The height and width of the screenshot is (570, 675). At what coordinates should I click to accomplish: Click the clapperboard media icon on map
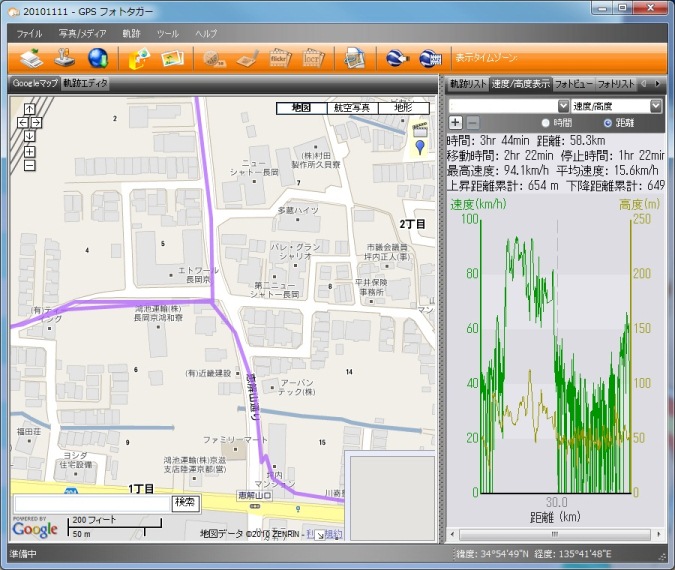(420, 130)
